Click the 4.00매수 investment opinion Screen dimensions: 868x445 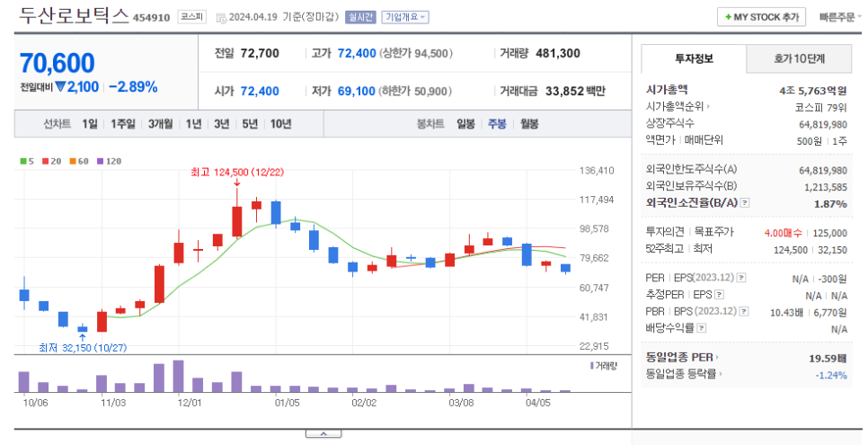783,234
